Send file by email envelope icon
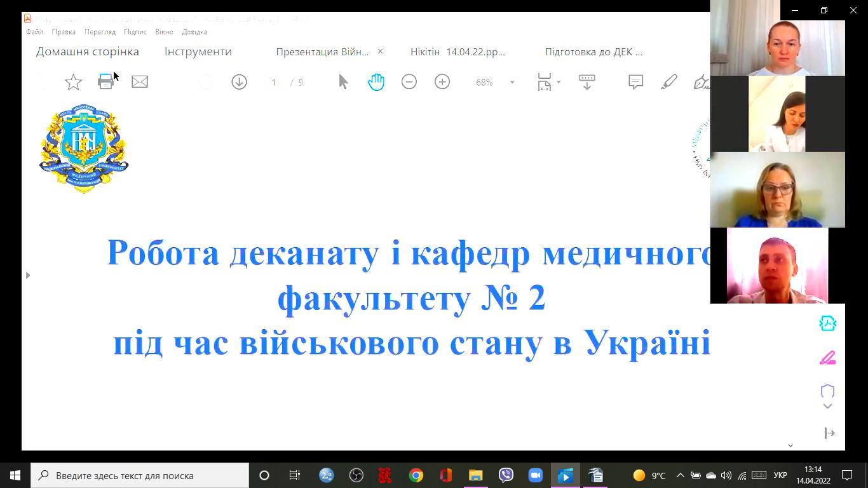 [140, 82]
